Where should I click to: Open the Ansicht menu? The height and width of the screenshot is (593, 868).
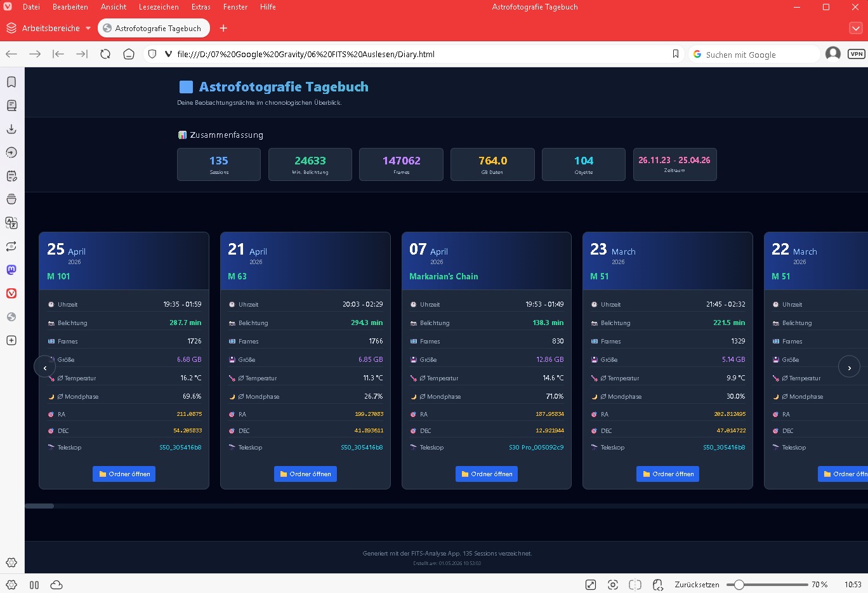point(114,7)
